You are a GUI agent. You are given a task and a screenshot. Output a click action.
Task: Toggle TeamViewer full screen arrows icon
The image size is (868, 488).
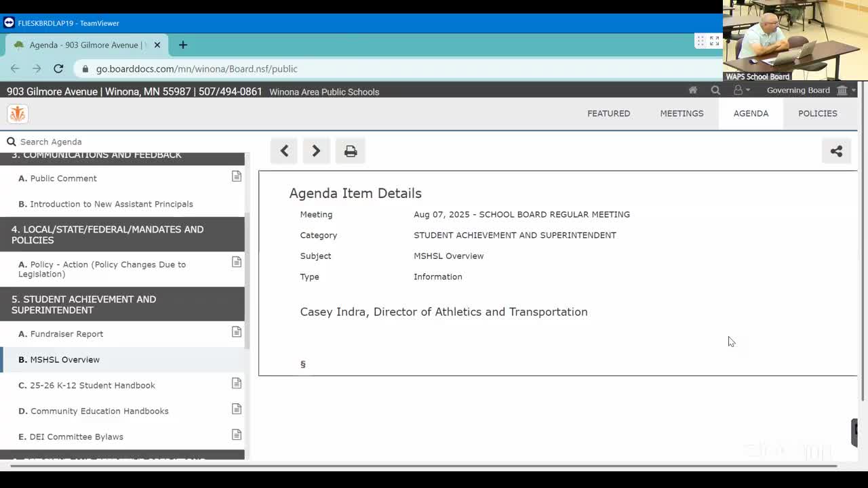pos(714,41)
